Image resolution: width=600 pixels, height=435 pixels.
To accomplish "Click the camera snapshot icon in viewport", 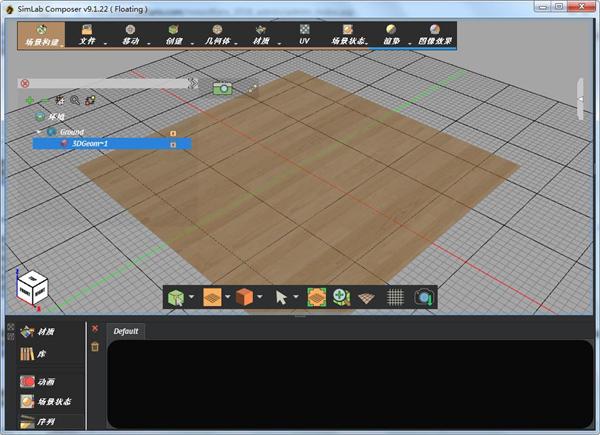I will point(222,88).
